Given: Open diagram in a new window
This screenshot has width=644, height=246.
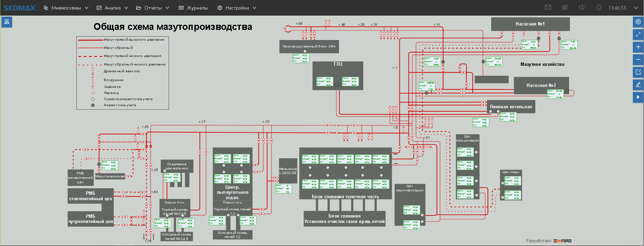Looking at the screenshot, I should click(x=638, y=72).
